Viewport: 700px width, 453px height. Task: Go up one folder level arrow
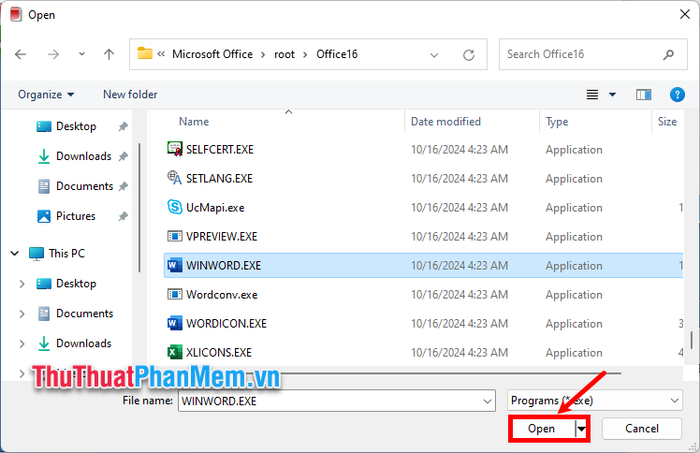coord(109,54)
